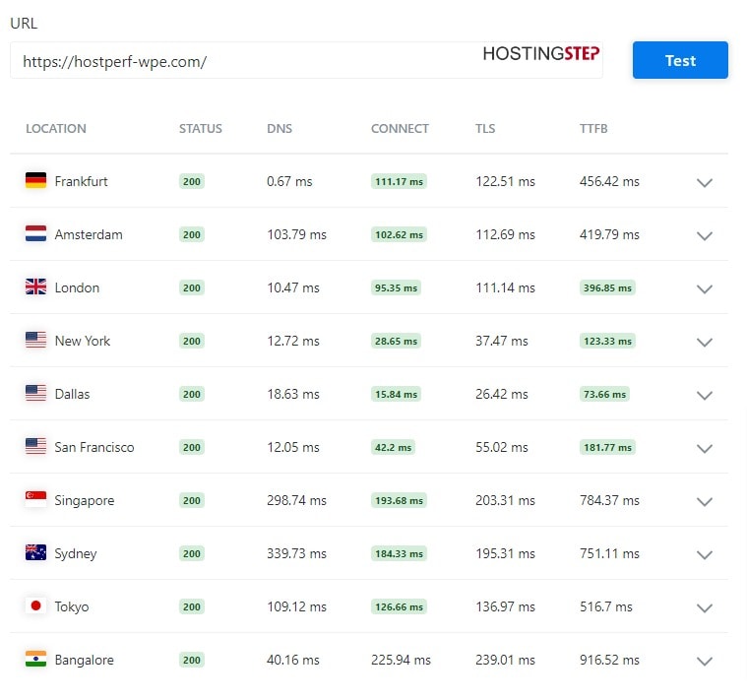
Task: Expand the New York row chevron
Action: [704, 343]
